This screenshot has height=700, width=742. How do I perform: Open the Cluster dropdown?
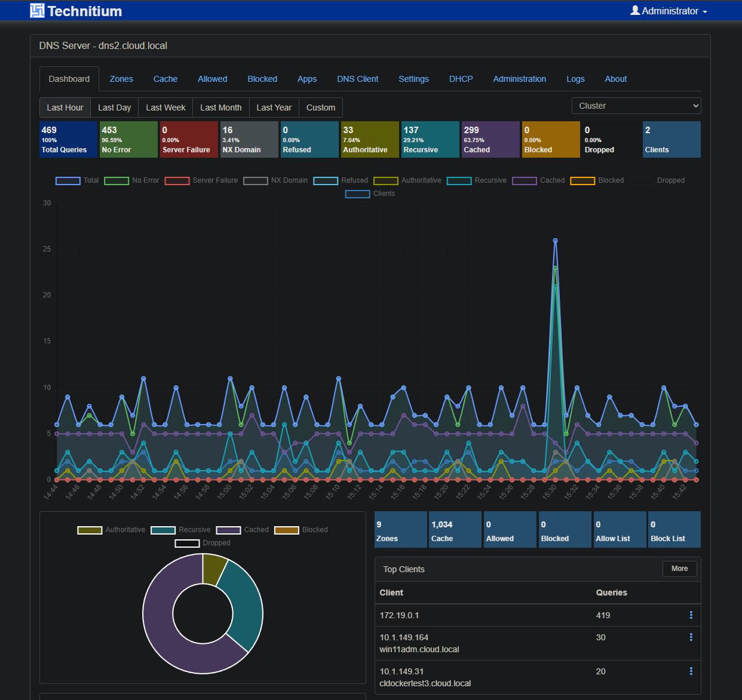(636, 105)
